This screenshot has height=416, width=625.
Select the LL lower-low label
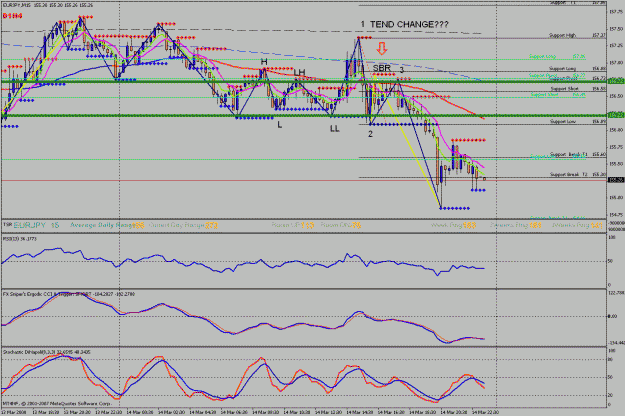pyautogui.click(x=334, y=128)
